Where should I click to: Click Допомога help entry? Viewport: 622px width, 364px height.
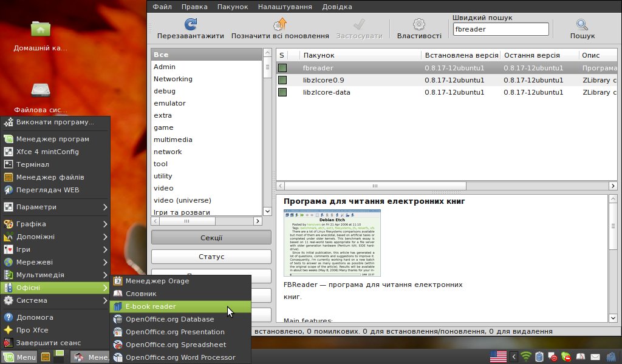click(55, 317)
